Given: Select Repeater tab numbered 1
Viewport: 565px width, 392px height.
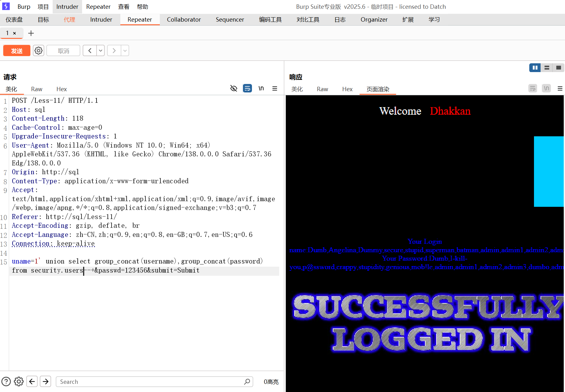Looking at the screenshot, I should (x=8, y=33).
